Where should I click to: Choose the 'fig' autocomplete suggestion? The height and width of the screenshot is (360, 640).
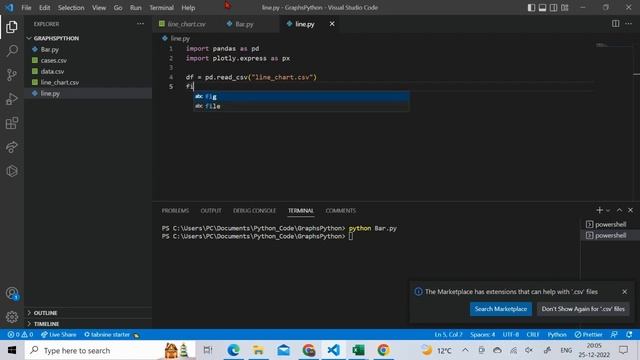point(301,96)
